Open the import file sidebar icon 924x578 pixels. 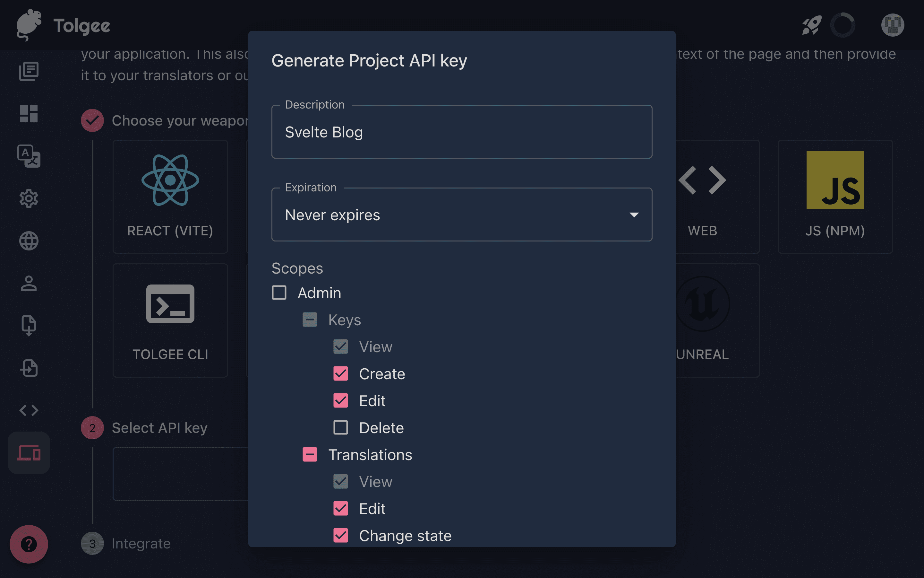(x=29, y=326)
